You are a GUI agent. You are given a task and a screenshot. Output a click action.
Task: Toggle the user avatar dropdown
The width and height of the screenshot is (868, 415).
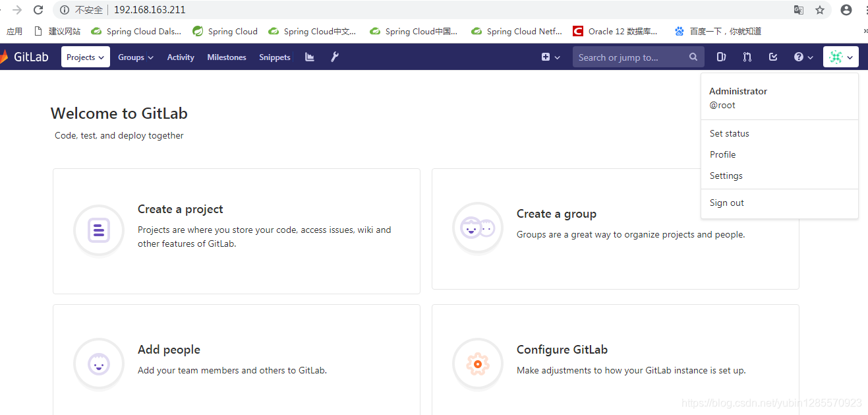pos(840,57)
